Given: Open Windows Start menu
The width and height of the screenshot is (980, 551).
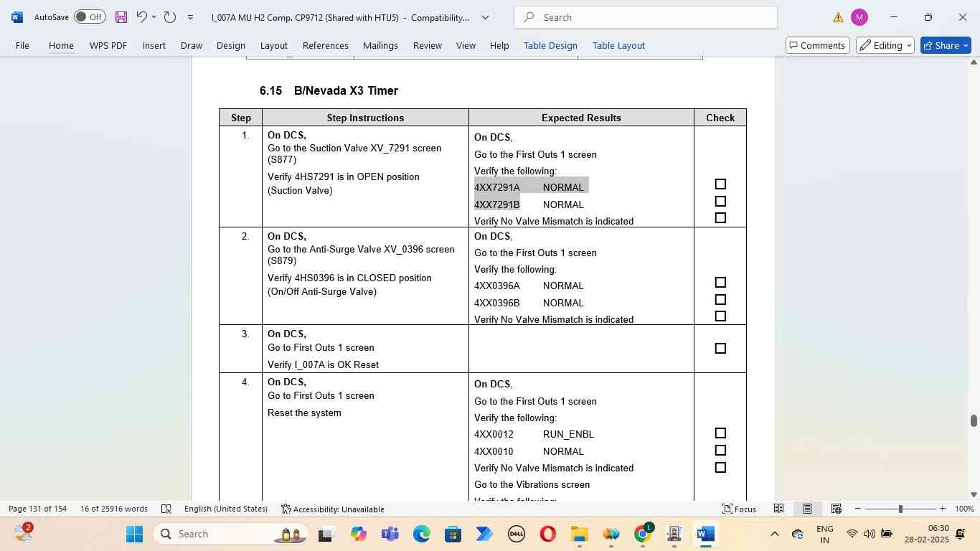Looking at the screenshot, I should 134,534.
